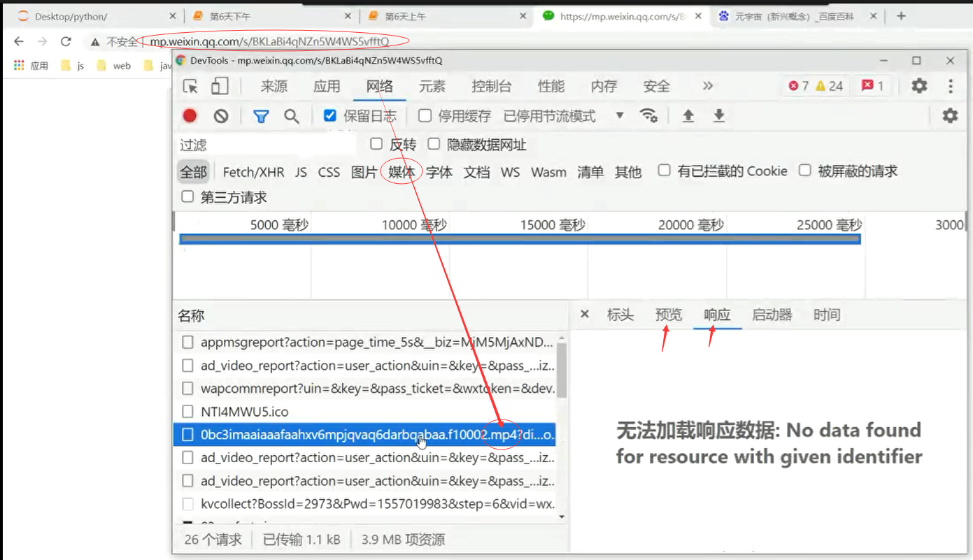973x560 pixels.
Task: Show the 时间 tab of request
Action: pos(827,315)
